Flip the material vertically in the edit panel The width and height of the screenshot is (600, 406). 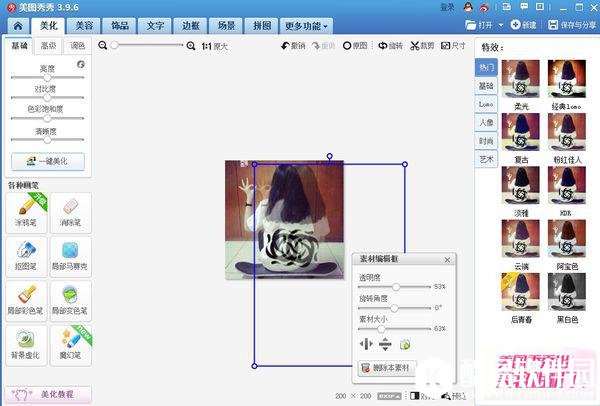(x=385, y=344)
